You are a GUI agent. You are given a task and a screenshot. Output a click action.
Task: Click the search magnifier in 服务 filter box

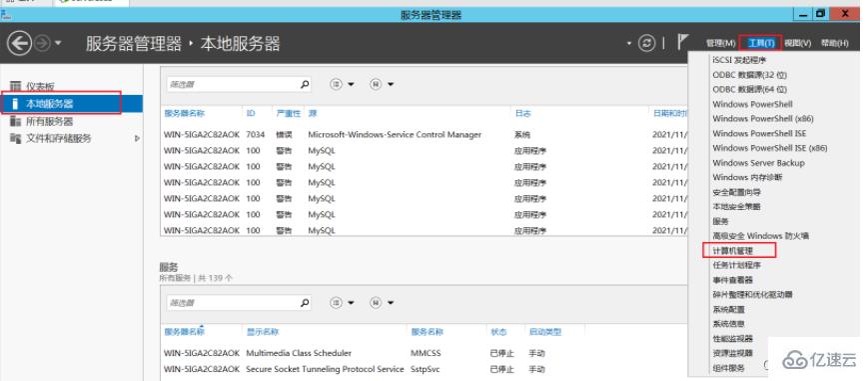pos(305,303)
